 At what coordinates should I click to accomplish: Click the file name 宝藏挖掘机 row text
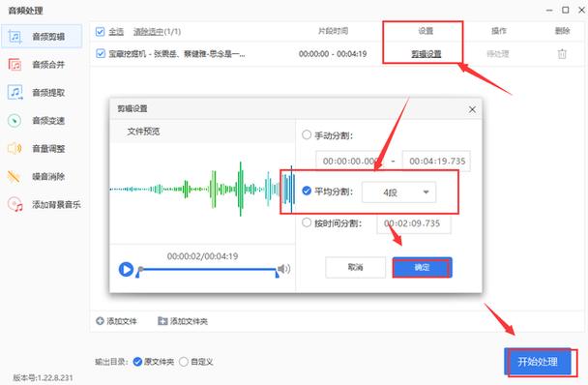click(x=177, y=54)
